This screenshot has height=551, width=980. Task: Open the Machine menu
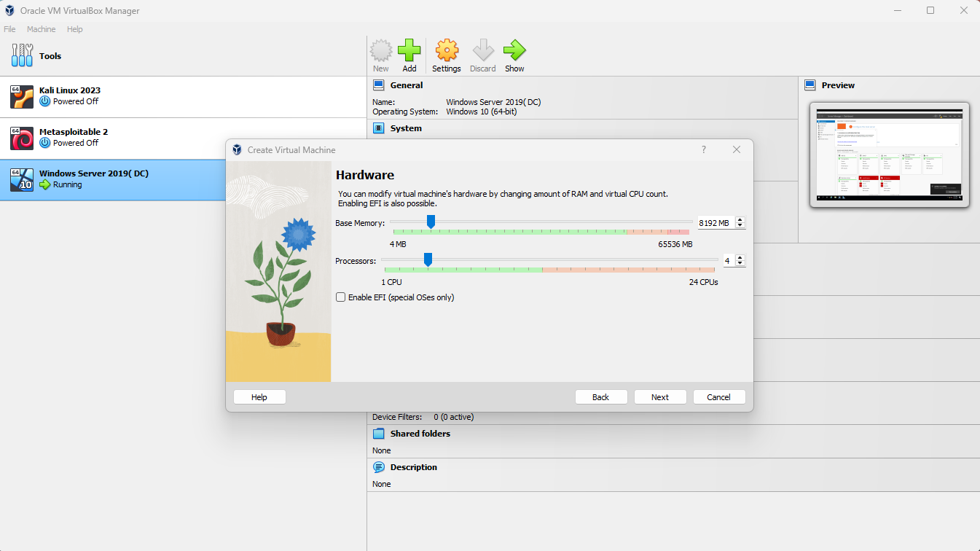(x=41, y=29)
